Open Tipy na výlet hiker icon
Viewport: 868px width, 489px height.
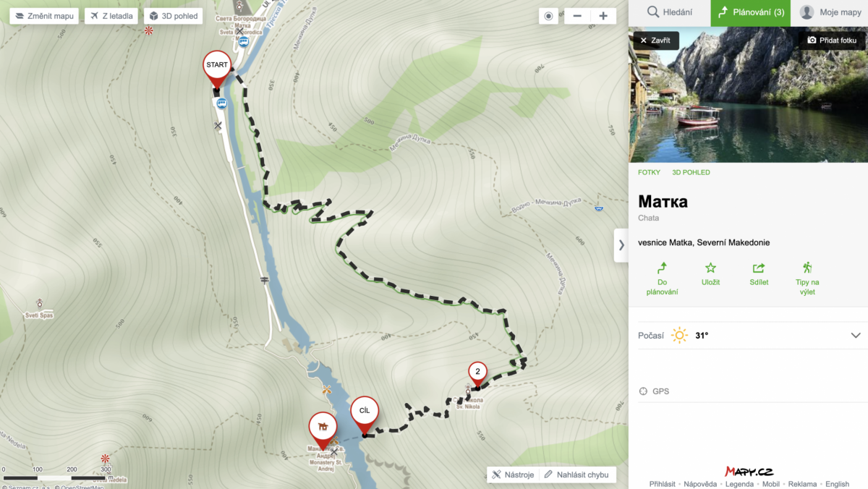tap(807, 278)
